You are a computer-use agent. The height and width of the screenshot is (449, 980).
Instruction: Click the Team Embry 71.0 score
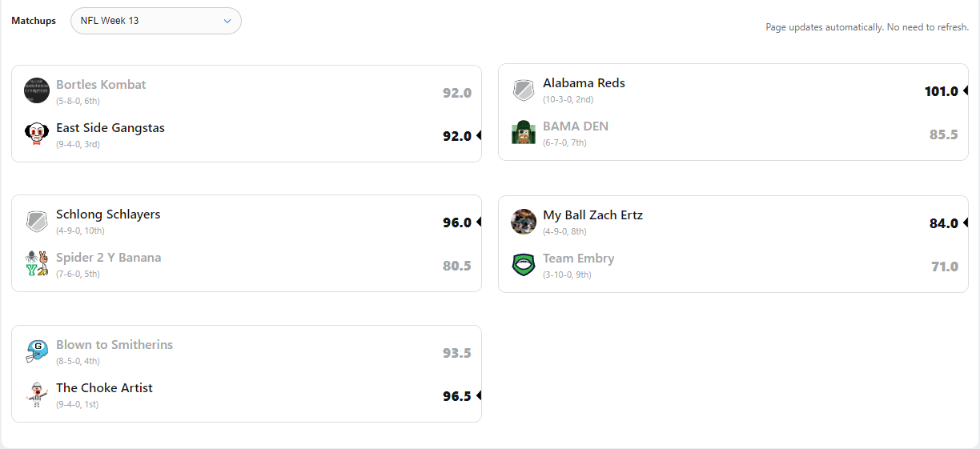coord(944,267)
